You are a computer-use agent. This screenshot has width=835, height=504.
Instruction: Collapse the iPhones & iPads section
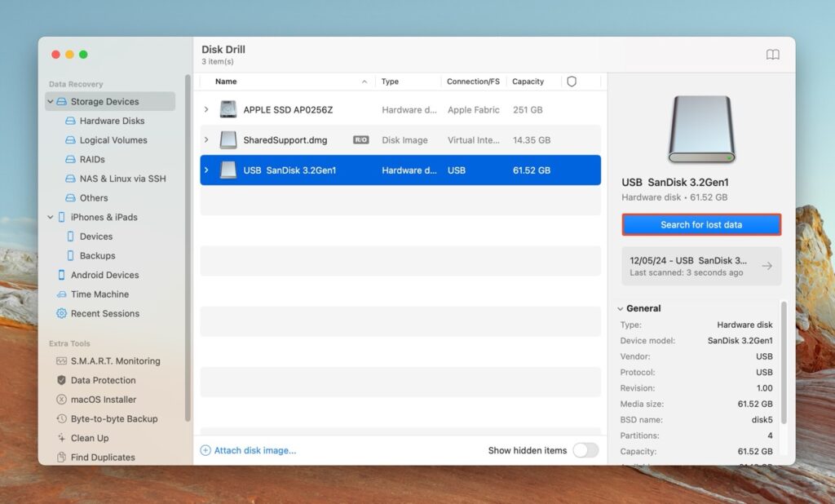[x=49, y=217]
